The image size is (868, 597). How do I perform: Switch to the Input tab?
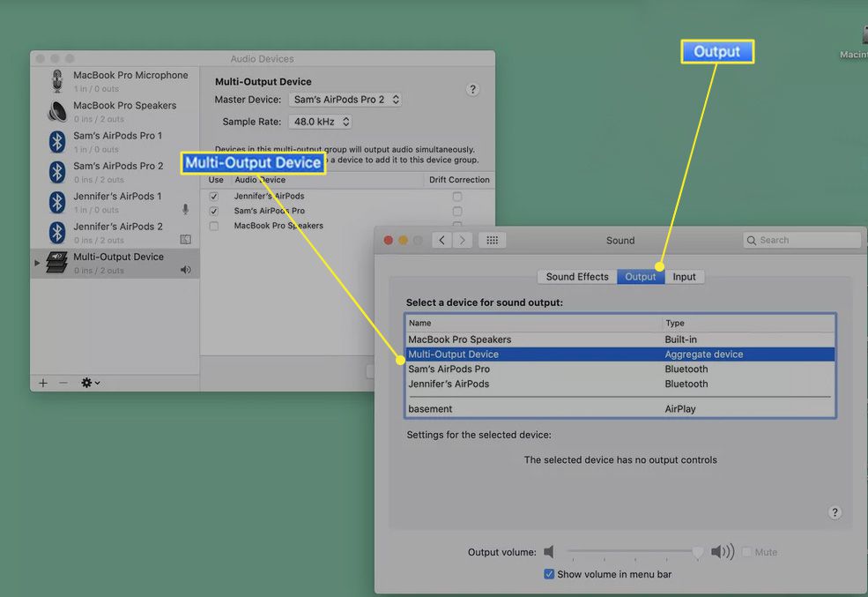(x=684, y=277)
